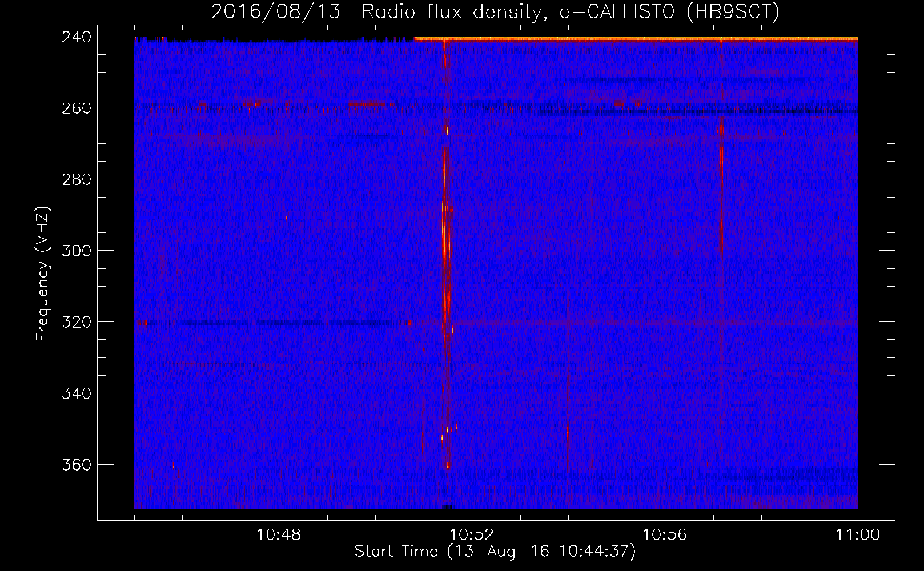
Task: Click the 260 frequency tick label
Action: [77, 108]
